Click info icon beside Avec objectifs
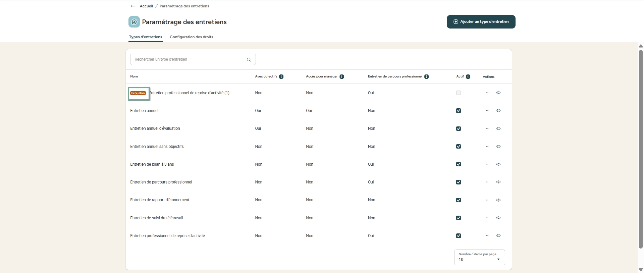The image size is (644, 273). (281, 77)
